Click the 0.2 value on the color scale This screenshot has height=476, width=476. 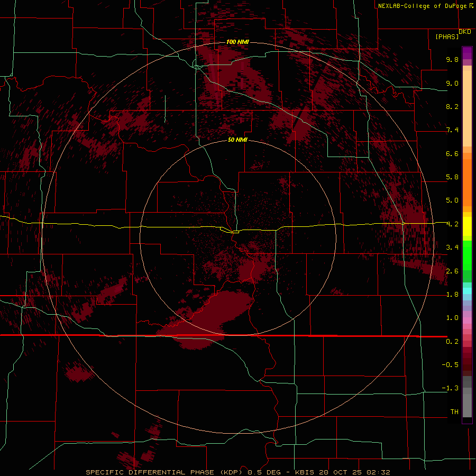pos(452,342)
